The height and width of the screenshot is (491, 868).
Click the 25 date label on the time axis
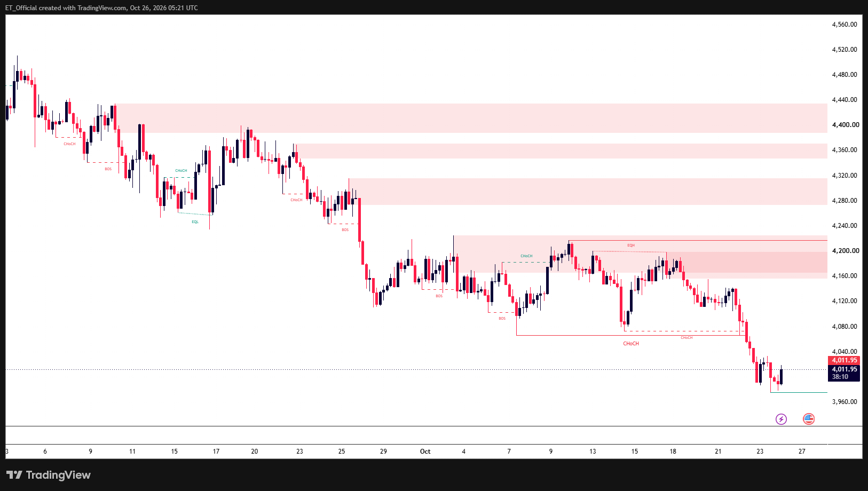(x=342, y=452)
